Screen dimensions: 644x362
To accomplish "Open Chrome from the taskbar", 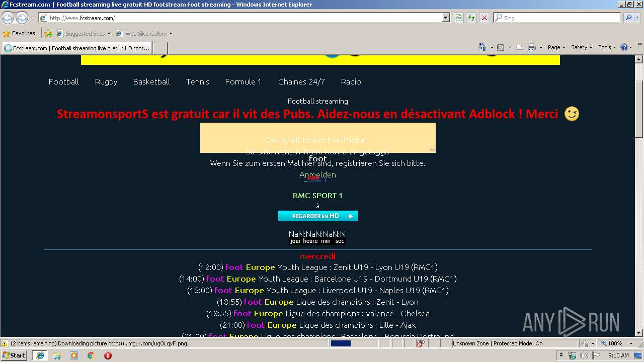I will (91, 355).
